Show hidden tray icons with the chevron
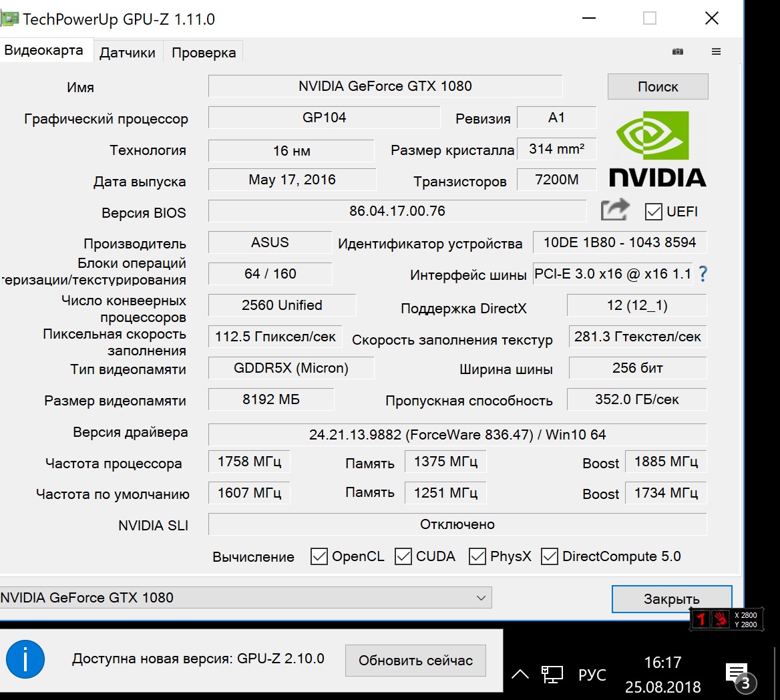The image size is (780, 700). click(x=520, y=674)
